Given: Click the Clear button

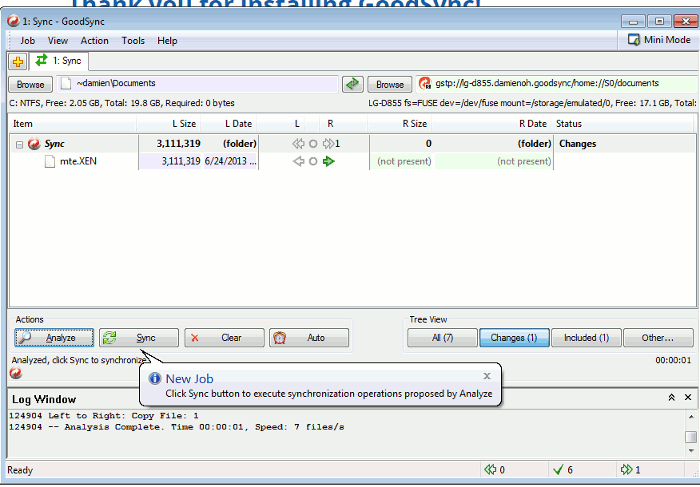Looking at the screenshot, I should (224, 338).
